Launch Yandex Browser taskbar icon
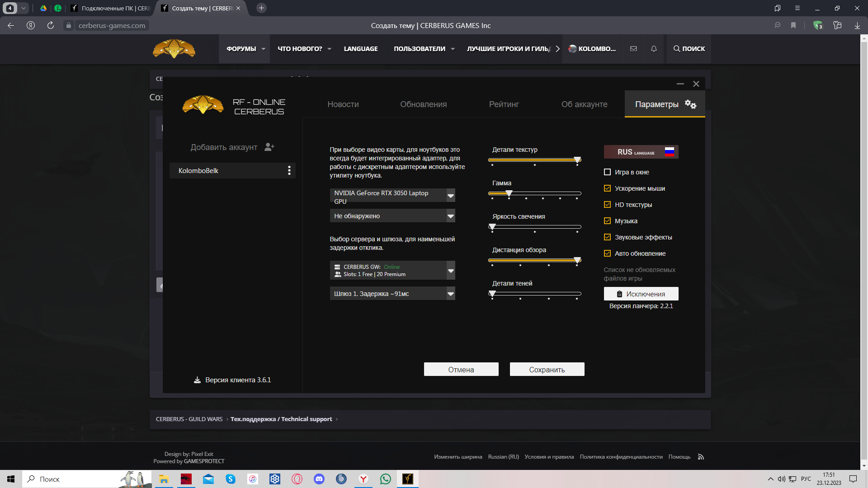868x488 pixels. (x=363, y=479)
